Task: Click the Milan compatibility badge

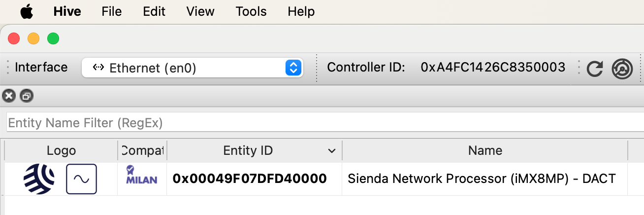Action: pos(142,175)
